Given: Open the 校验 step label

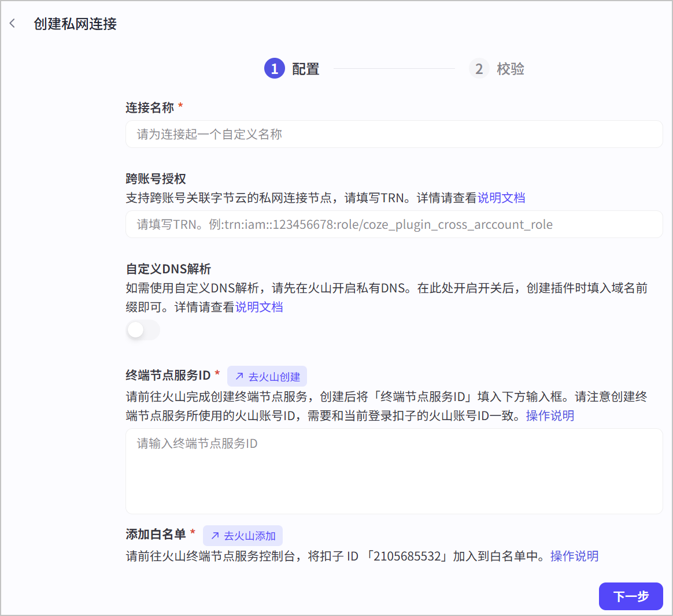Looking at the screenshot, I should pos(511,69).
